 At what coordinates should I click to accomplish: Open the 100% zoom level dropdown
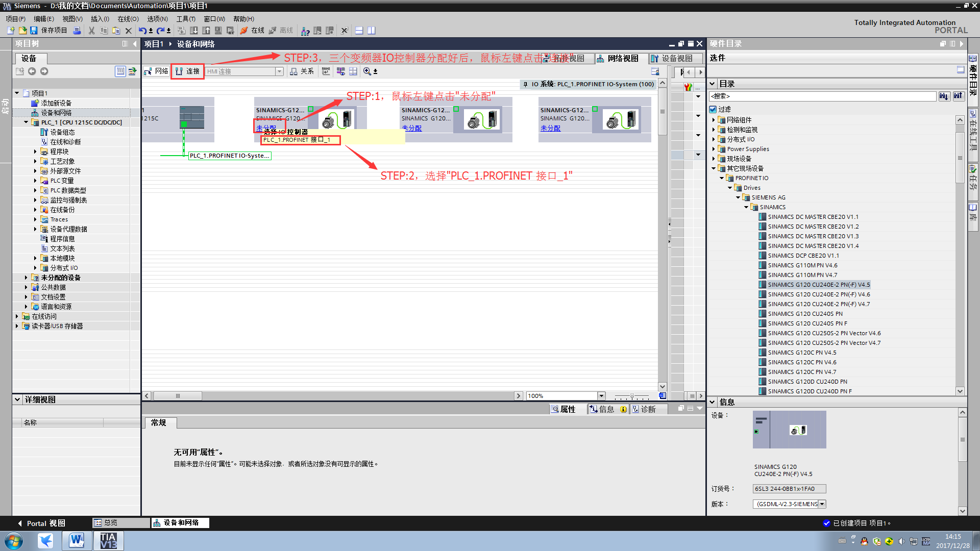point(601,396)
